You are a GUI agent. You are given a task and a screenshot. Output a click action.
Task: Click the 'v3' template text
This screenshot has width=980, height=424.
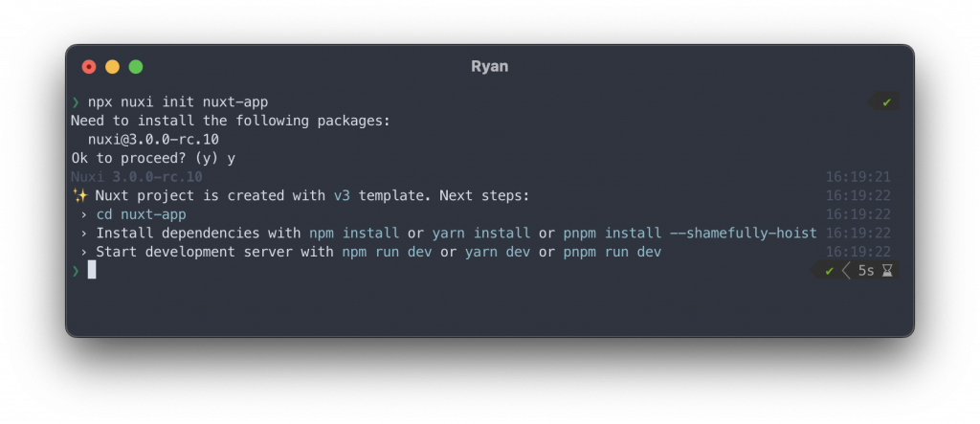click(x=342, y=195)
